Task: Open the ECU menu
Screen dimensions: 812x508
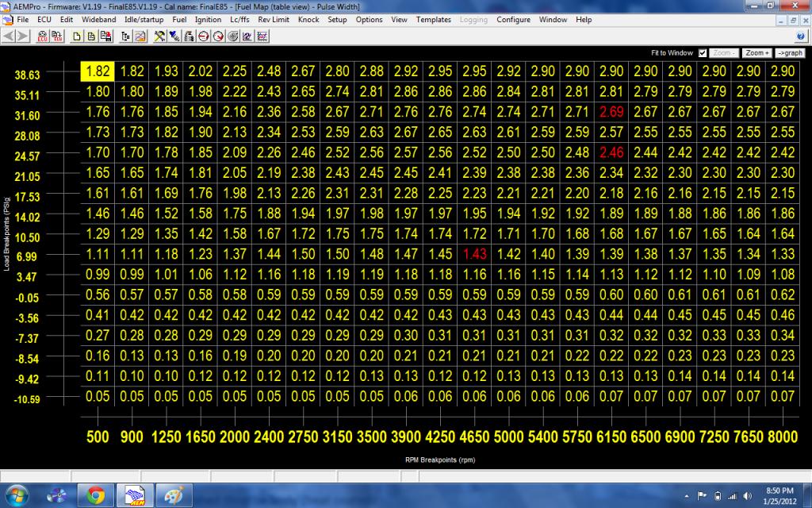Action: (x=44, y=20)
